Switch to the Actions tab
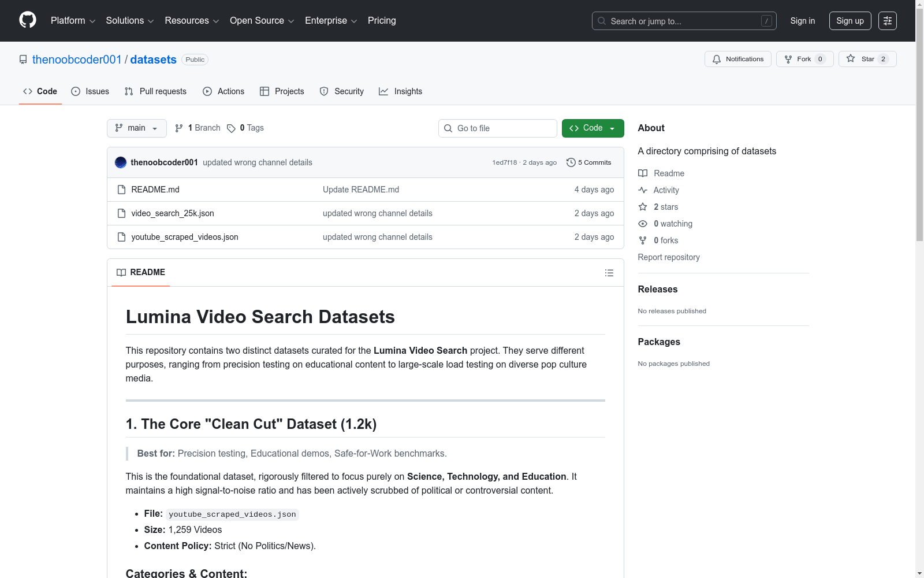Viewport: 924px width, 578px height. coord(223,91)
